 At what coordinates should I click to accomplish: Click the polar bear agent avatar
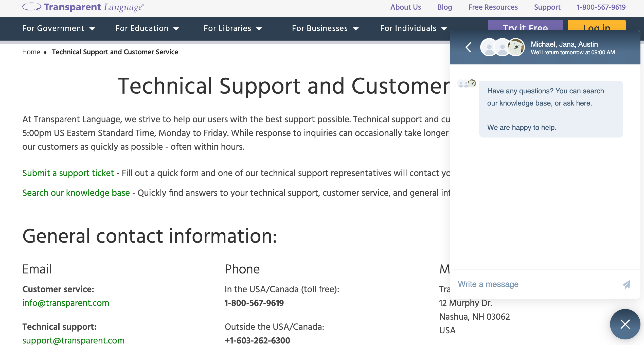coord(515,47)
